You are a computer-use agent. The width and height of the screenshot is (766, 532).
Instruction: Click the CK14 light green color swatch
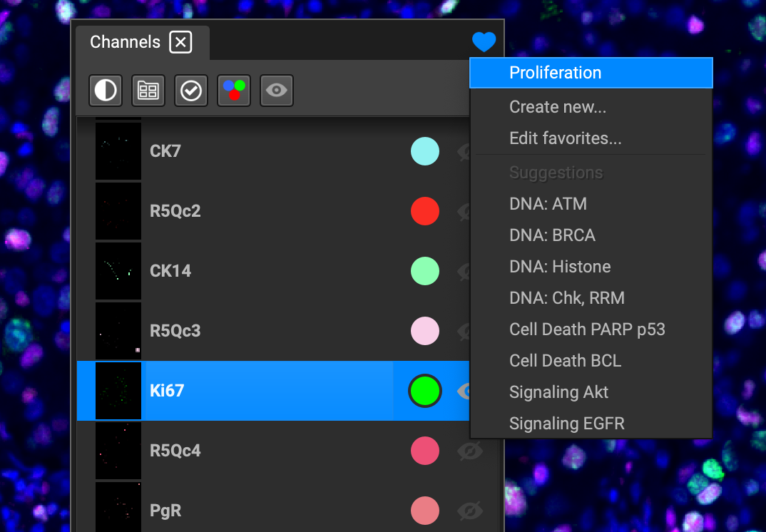coord(425,271)
